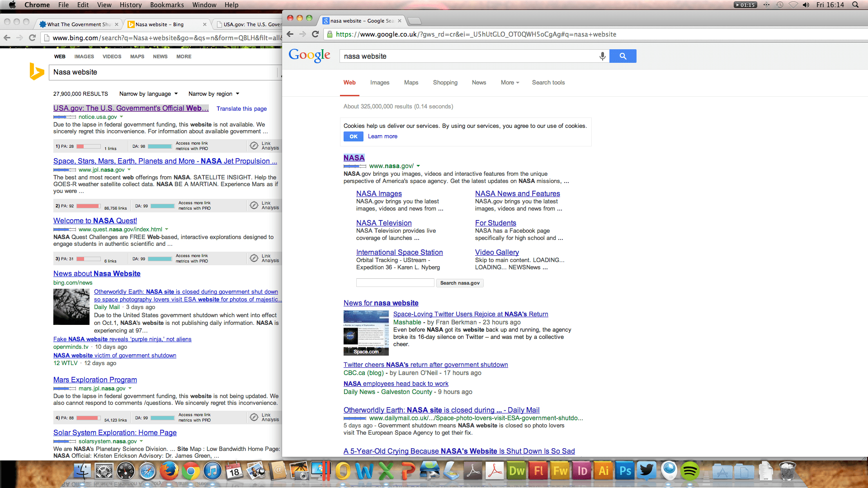Click Search nasa.gov button

click(x=460, y=283)
